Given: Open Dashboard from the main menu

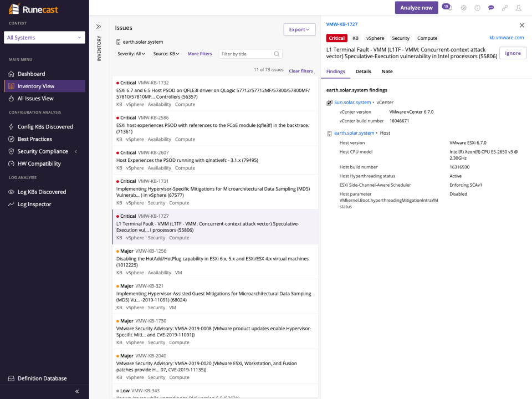Looking at the screenshot, I should (x=44, y=74).
